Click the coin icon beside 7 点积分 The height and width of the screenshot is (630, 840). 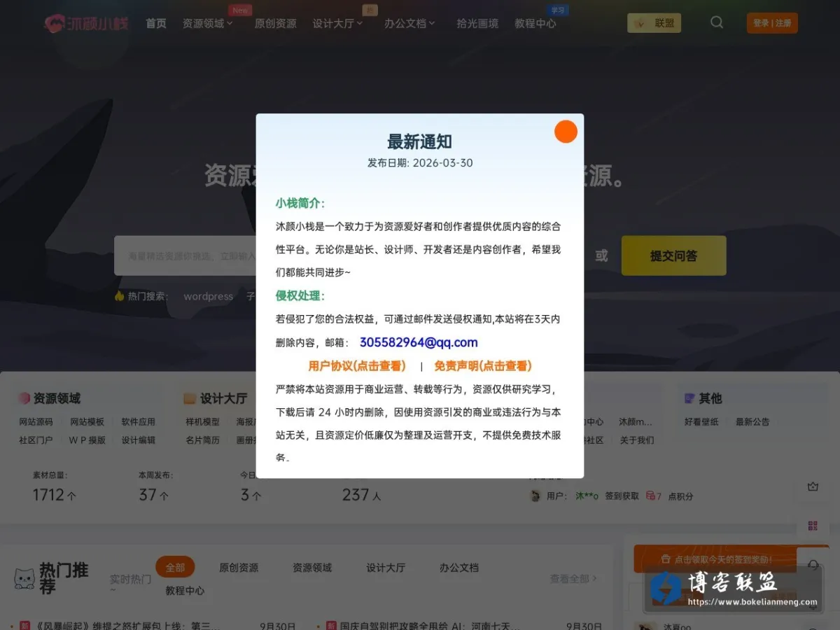point(651,496)
